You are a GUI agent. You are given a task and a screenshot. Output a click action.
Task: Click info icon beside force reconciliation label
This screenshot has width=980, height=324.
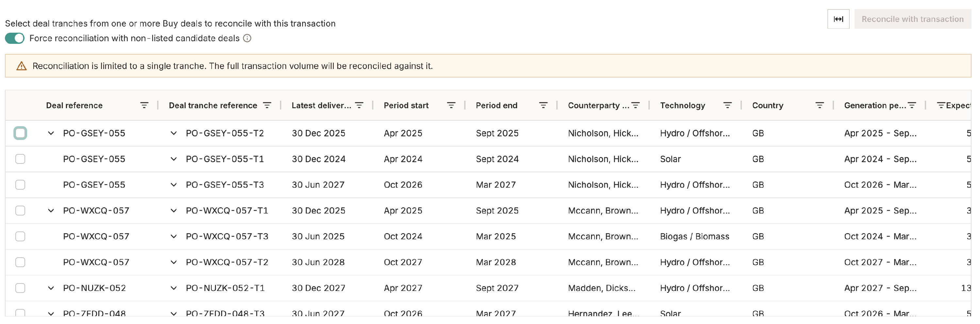coord(247,39)
